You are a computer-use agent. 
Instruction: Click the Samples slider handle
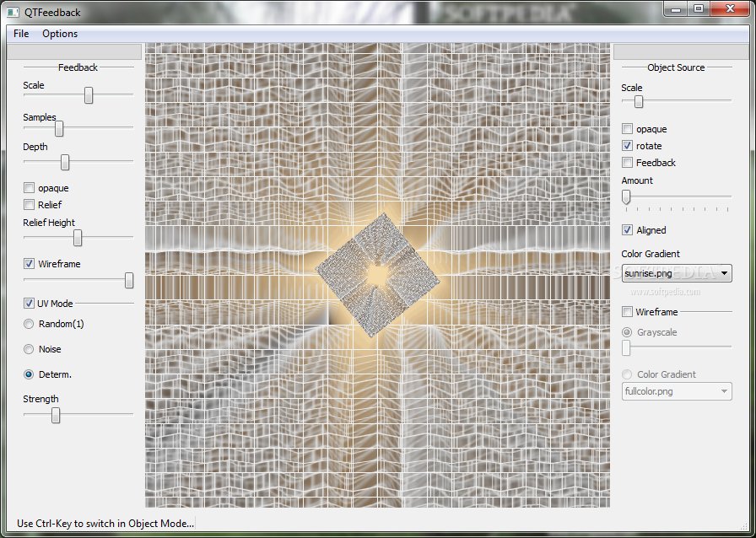(x=59, y=128)
